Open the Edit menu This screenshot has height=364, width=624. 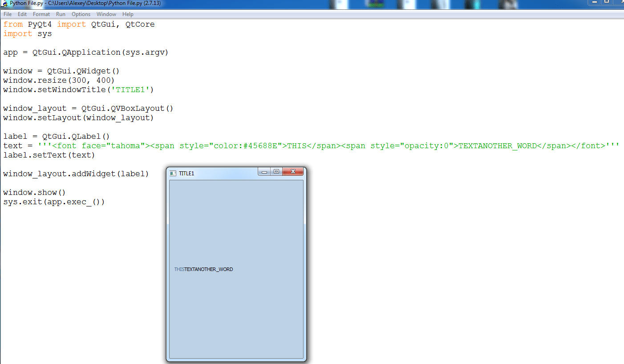tap(22, 14)
